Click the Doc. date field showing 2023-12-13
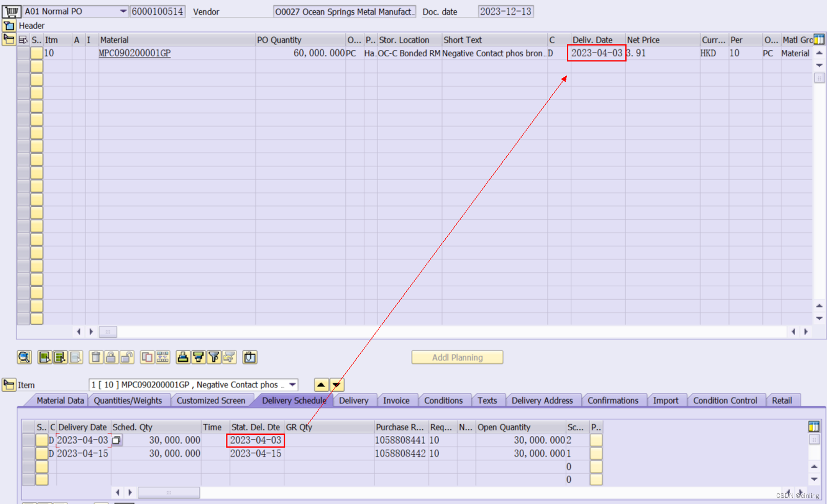The width and height of the screenshot is (827, 504). 505,11
